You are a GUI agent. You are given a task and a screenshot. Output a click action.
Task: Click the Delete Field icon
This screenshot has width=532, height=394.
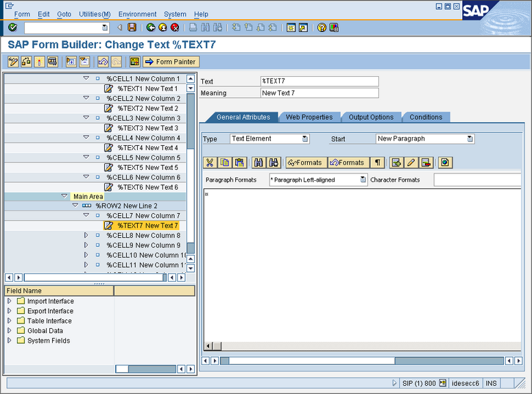[x=426, y=163]
